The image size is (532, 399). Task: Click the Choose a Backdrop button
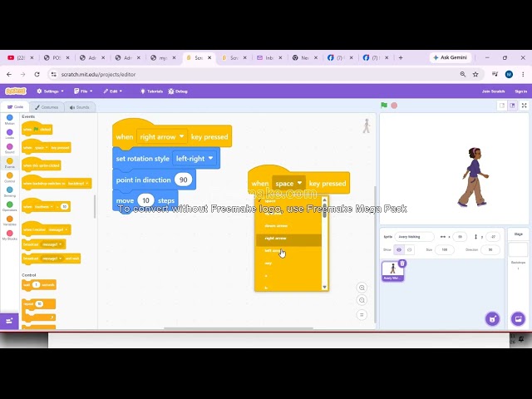(x=518, y=319)
